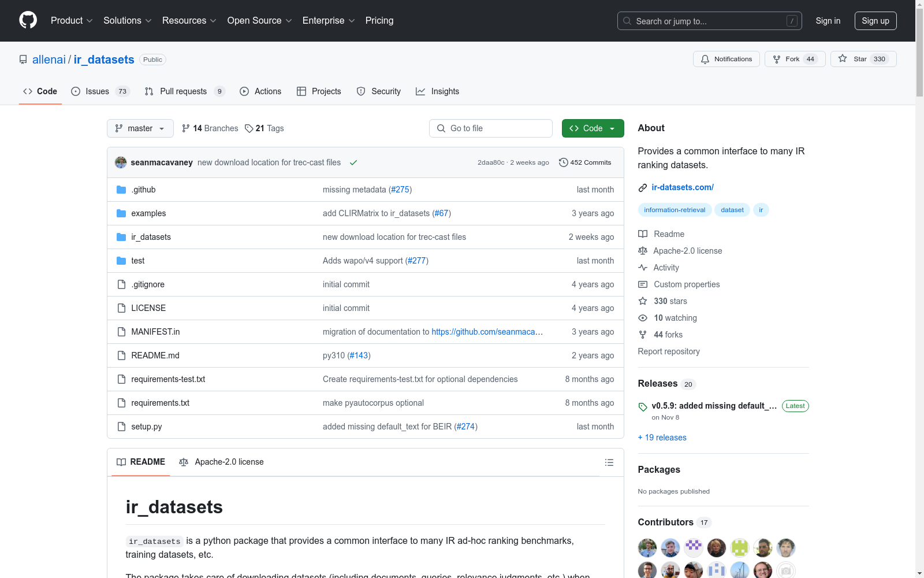The width and height of the screenshot is (924, 578).
Task: Open commit hash 2daa80c
Action: click(x=491, y=162)
